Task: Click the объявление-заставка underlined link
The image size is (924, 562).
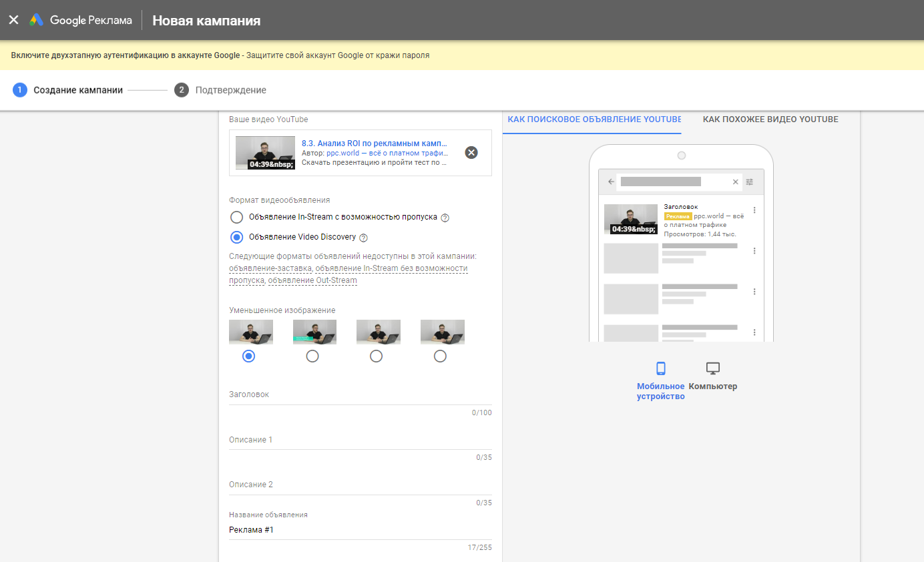Action: point(270,268)
